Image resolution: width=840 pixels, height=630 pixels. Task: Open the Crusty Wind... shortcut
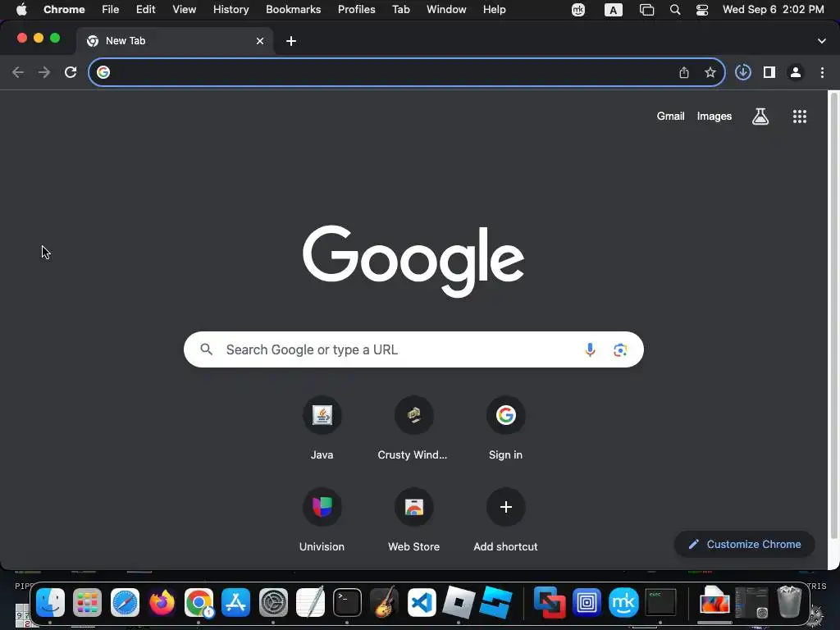413,428
